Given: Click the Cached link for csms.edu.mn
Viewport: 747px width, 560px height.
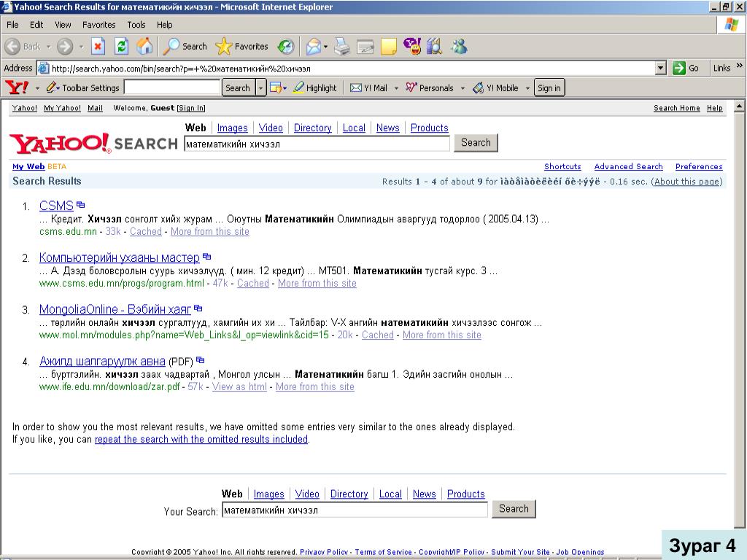Looking at the screenshot, I should pyautogui.click(x=146, y=231).
